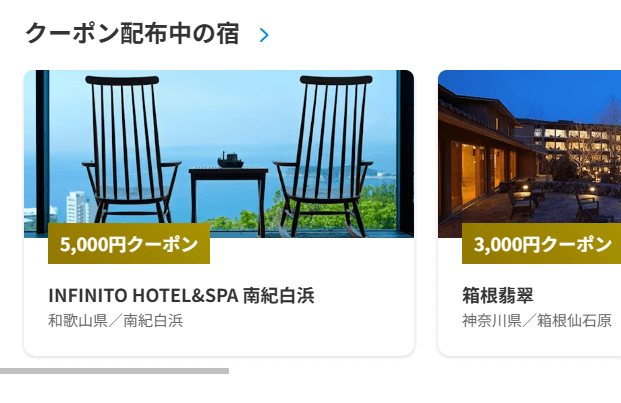Click the 5,000円クーポン badge

click(x=129, y=243)
